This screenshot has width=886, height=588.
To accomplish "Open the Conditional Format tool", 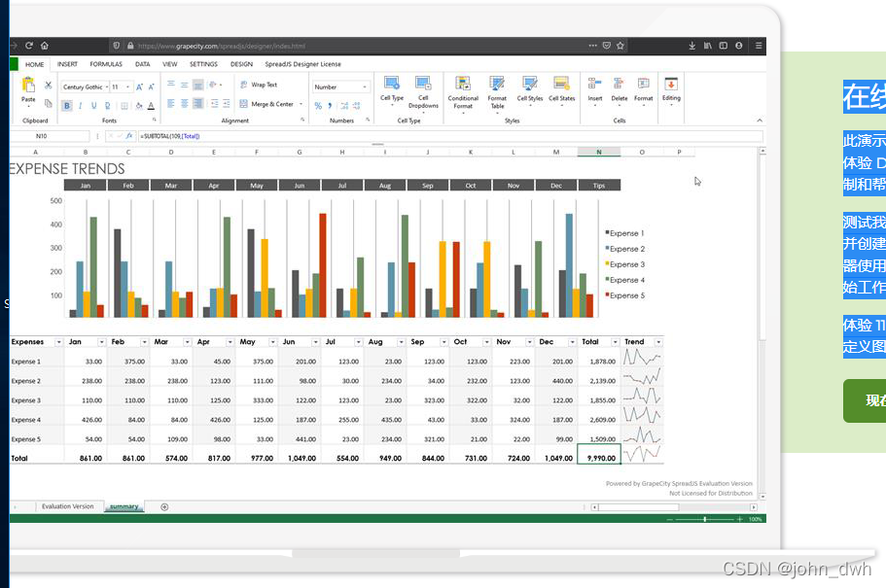I will tap(462, 83).
